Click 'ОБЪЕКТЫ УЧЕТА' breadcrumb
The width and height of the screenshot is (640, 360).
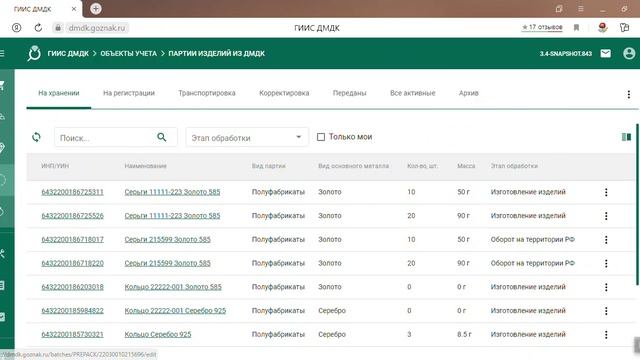point(129,53)
